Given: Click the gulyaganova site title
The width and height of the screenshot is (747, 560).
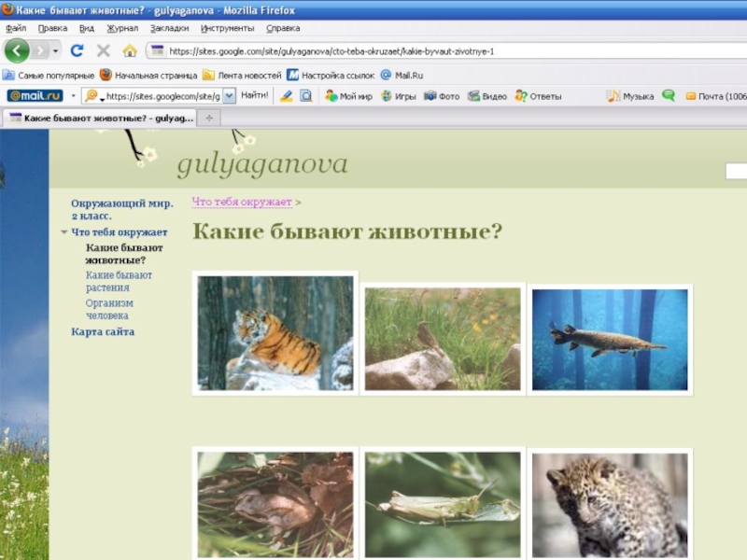Looking at the screenshot, I should tap(262, 165).
